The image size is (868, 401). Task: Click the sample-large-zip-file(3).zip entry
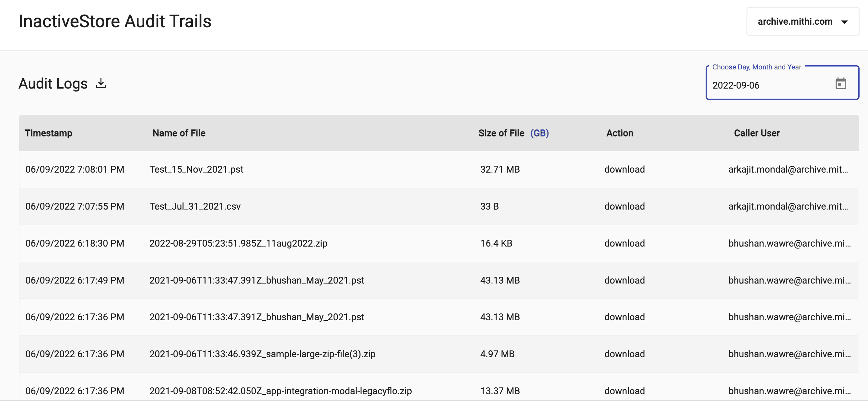(x=262, y=354)
